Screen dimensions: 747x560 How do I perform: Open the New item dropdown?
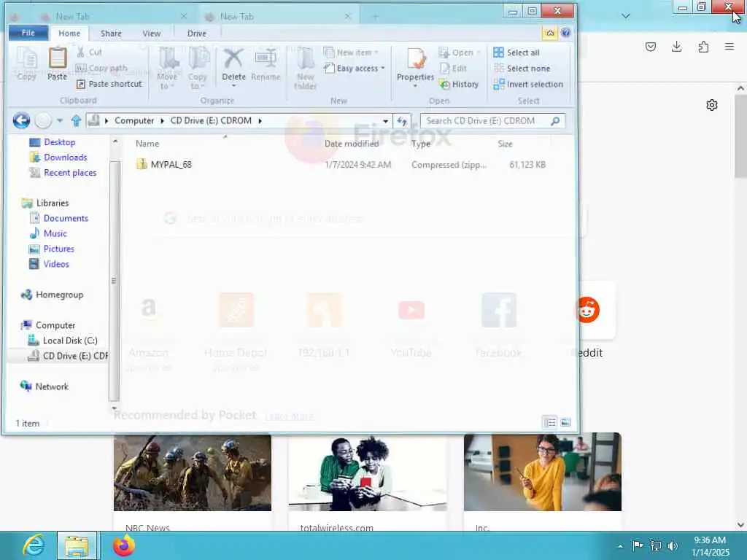pos(351,52)
